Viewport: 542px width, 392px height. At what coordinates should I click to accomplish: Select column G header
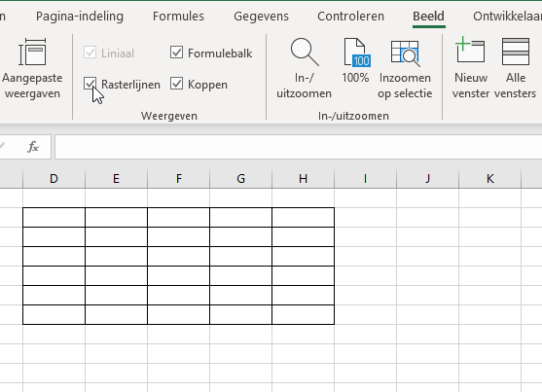point(241,179)
